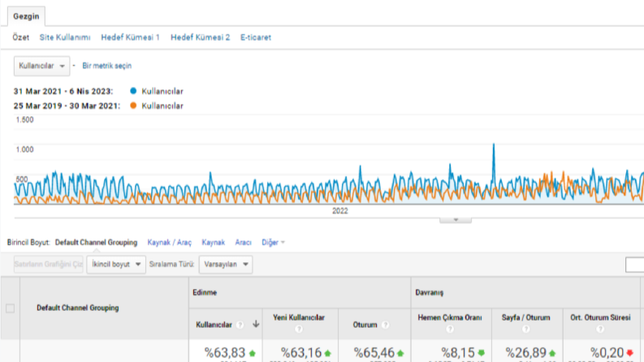Viewport: 644px width, 362px height.
Task: Sort by Sayfa / Oturum column
Action: (525, 317)
